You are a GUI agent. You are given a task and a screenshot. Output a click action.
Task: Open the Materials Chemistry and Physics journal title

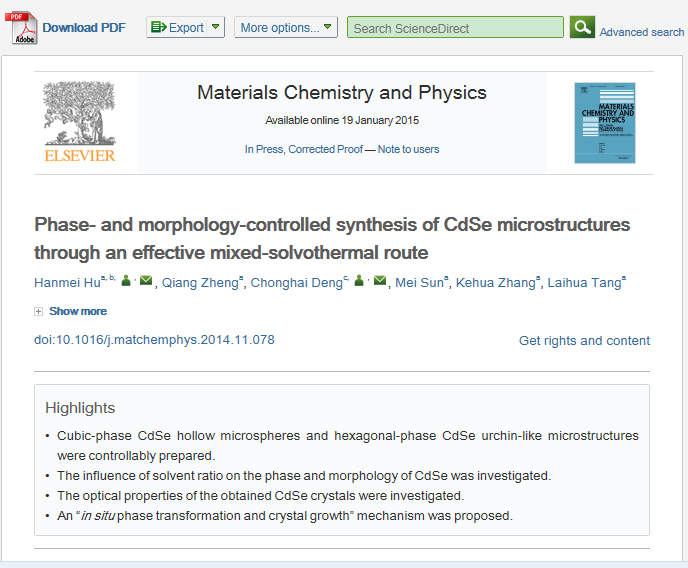coord(342,93)
